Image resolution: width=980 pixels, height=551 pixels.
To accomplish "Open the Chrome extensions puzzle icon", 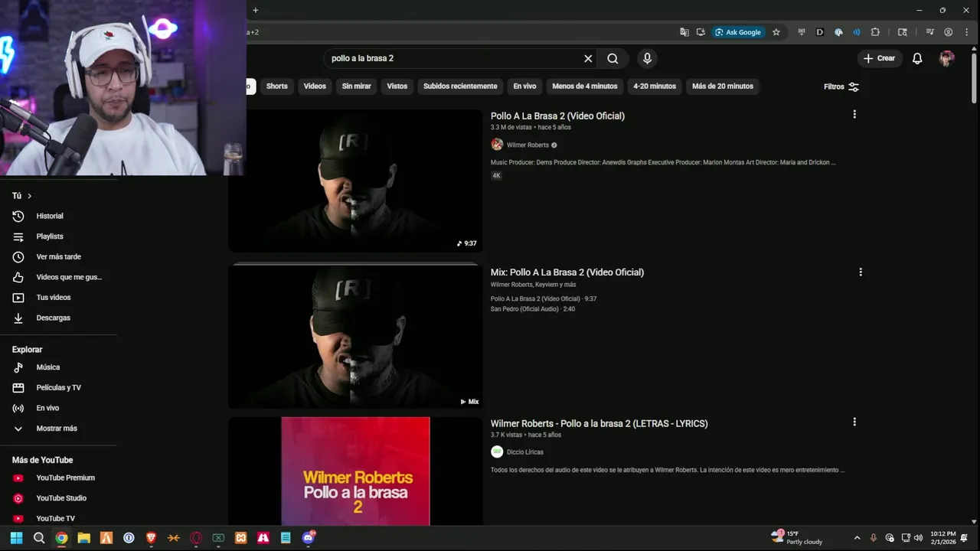I will [x=875, y=32].
